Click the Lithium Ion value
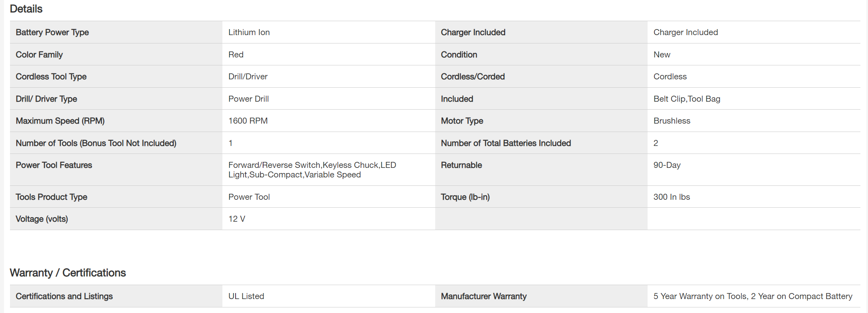 point(249,32)
